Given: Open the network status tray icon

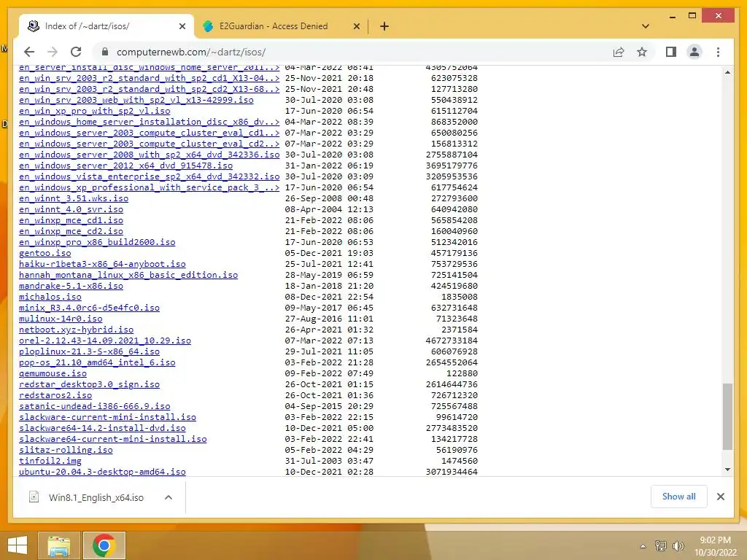Looking at the screenshot, I should (661, 546).
